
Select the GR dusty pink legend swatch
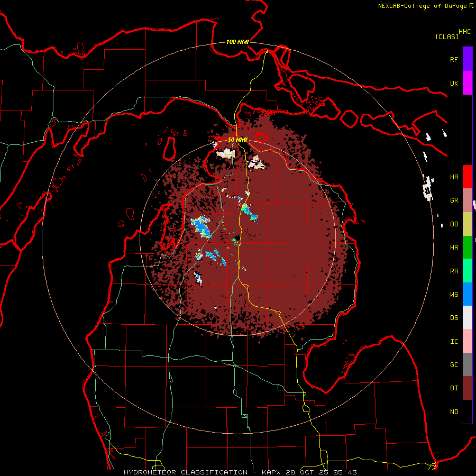[x=467, y=200]
